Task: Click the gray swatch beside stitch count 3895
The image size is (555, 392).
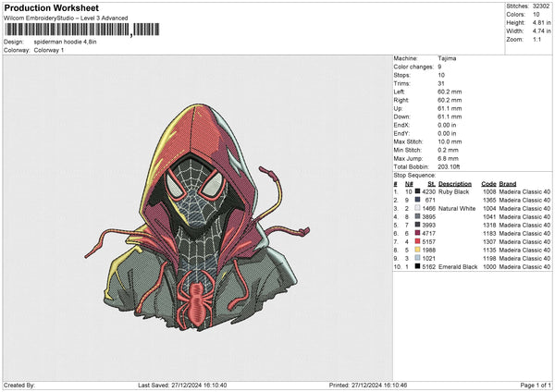Action: 418,216
